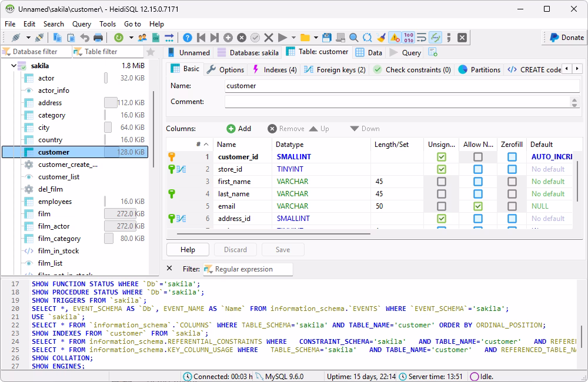Click the Remove column button
The image size is (588, 382).
point(286,129)
